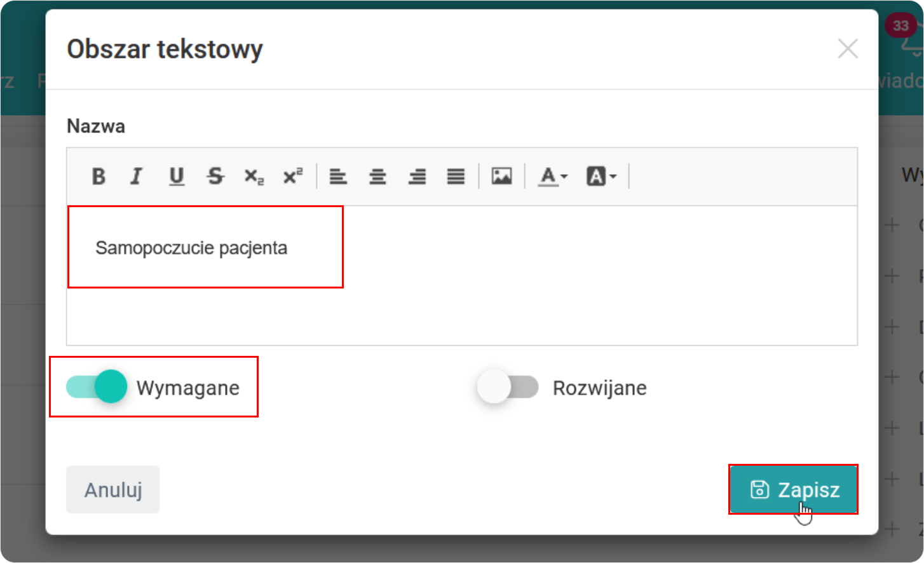This screenshot has width=924, height=563.
Task: Turn off the Wymagane switch
Action: point(96,386)
